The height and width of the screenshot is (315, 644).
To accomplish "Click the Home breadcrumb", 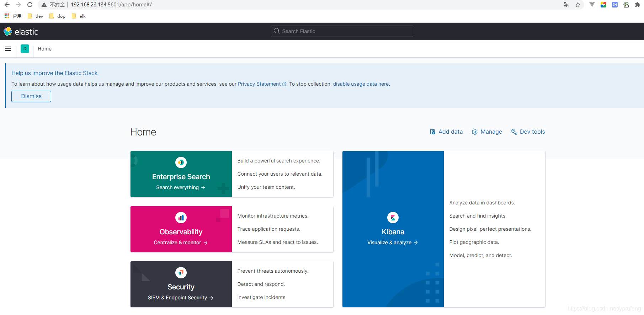I will (x=44, y=49).
